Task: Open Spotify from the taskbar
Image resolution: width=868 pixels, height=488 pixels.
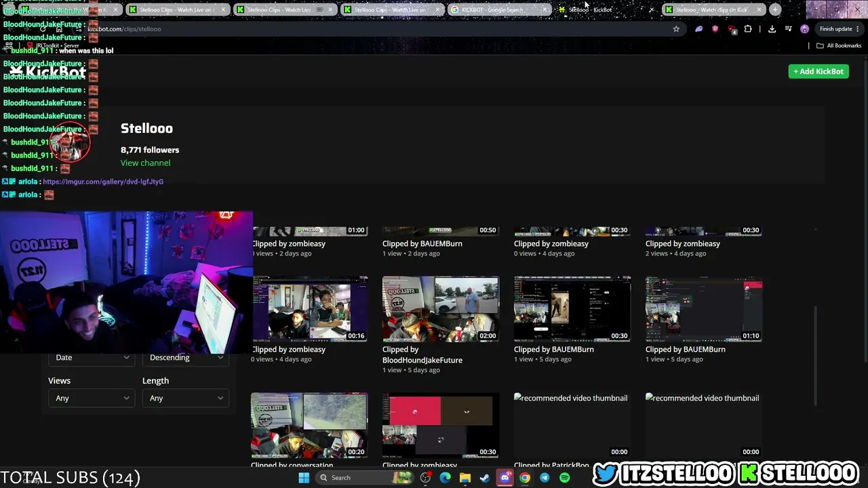Action: 564,478
